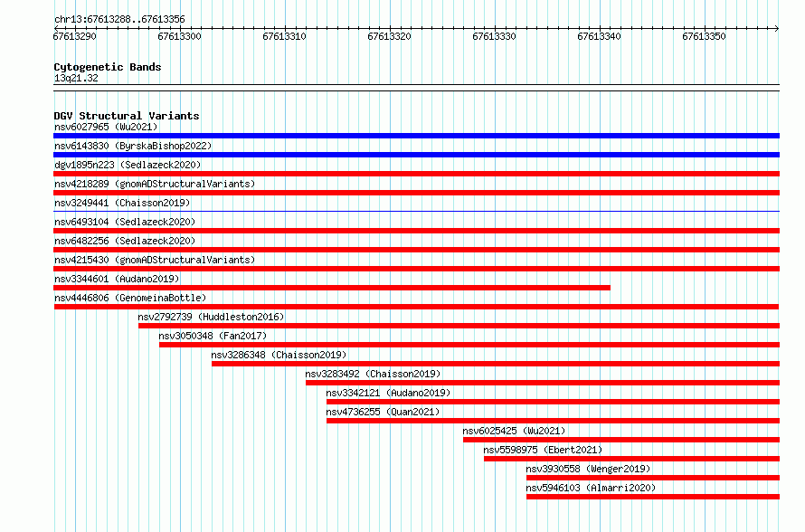This screenshot has width=805, height=532.
Task: Click the DGV Structural Variants track title
Action: click(x=127, y=116)
